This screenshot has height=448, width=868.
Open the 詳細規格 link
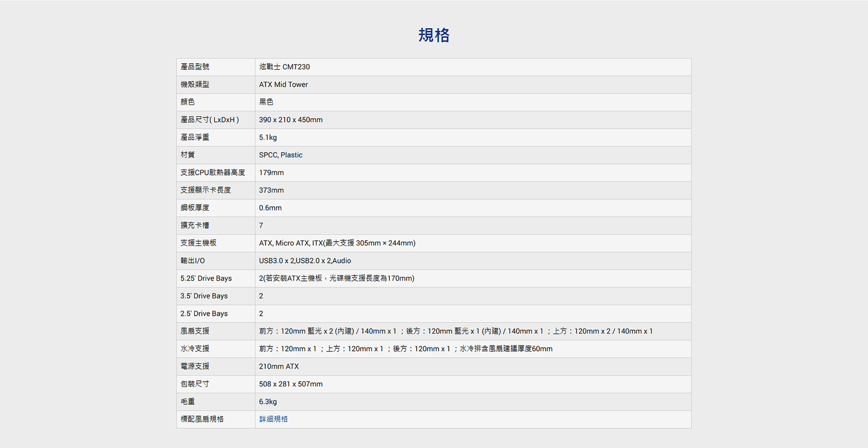pos(273,419)
